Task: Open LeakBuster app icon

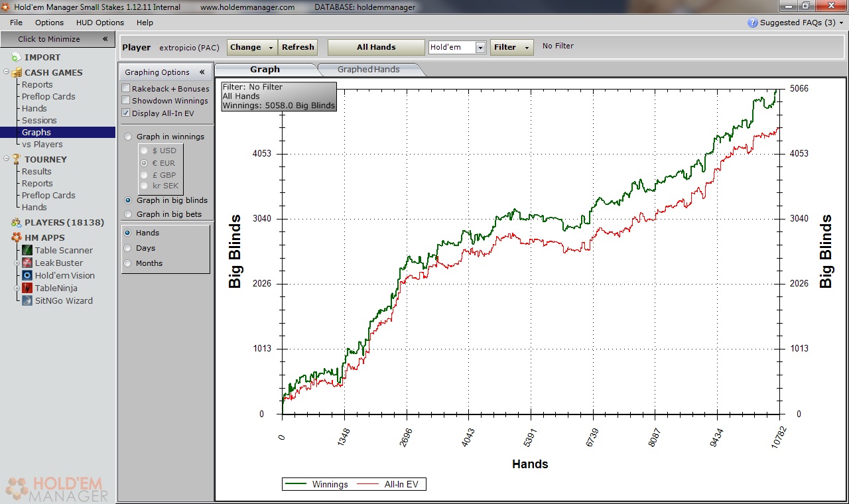Action: point(27,263)
